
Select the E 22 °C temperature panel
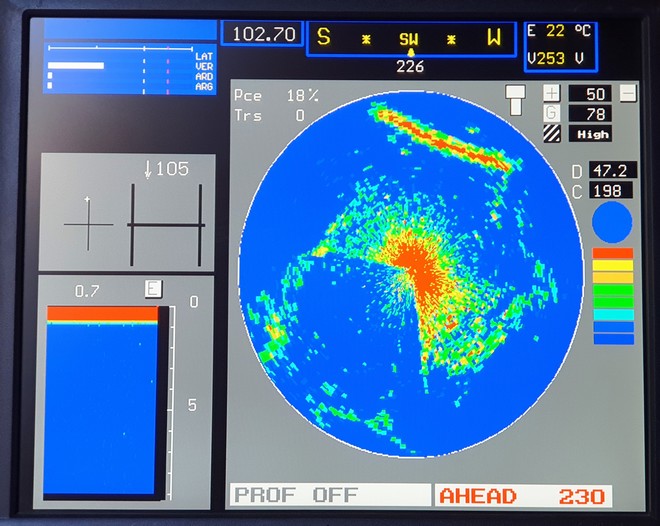(560, 32)
